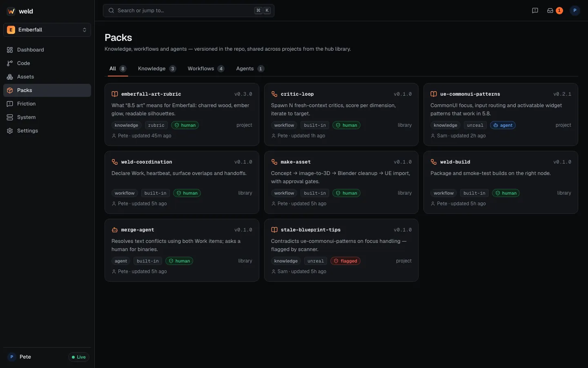Click Pete's name in sidebar footer
The image size is (588, 368).
(x=25, y=357)
